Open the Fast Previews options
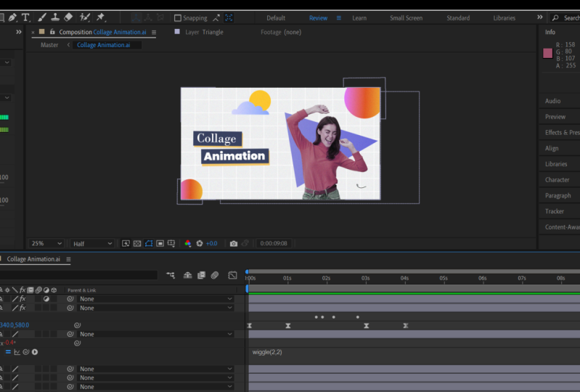The height and width of the screenshot is (392, 580). point(126,243)
